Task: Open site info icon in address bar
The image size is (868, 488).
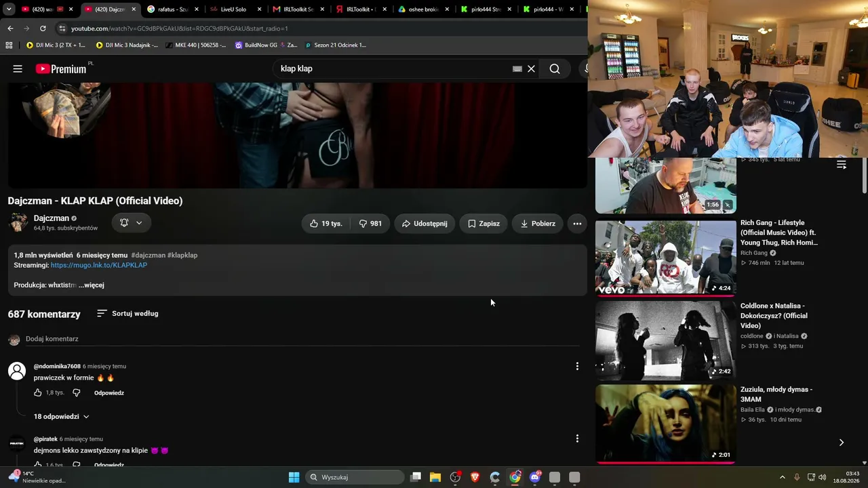Action: coord(62,28)
